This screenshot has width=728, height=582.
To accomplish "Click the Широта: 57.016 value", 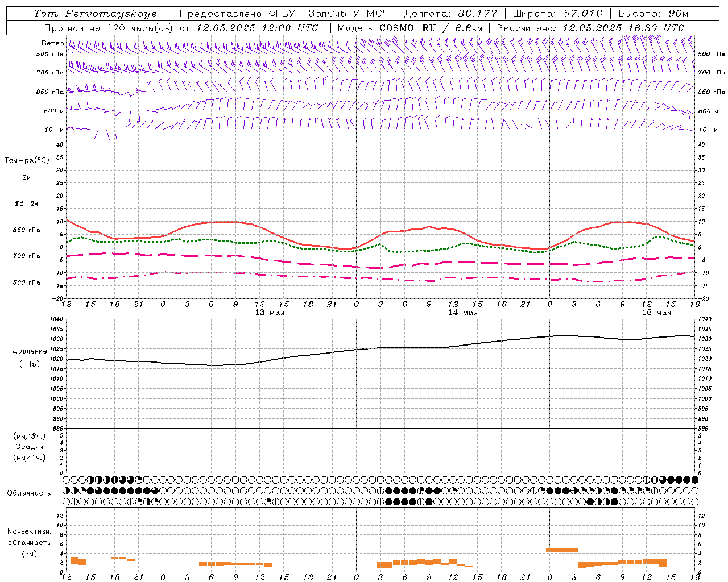I will point(557,14).
